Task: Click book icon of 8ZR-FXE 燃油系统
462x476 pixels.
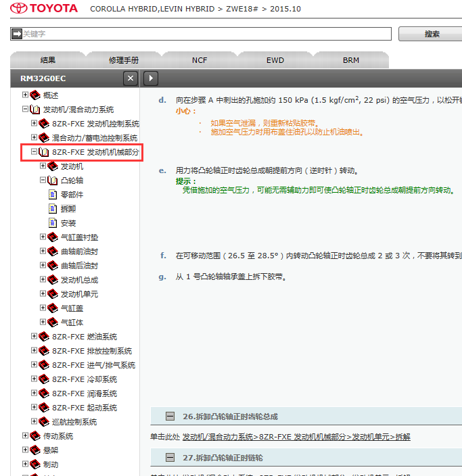Action: tap(44, 337)
